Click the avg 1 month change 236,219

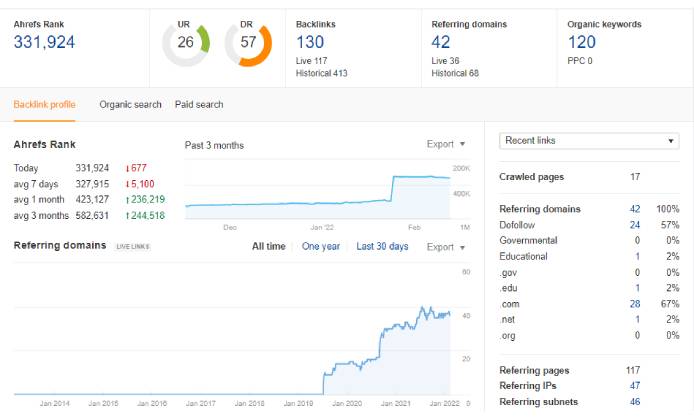coord(145,200)
